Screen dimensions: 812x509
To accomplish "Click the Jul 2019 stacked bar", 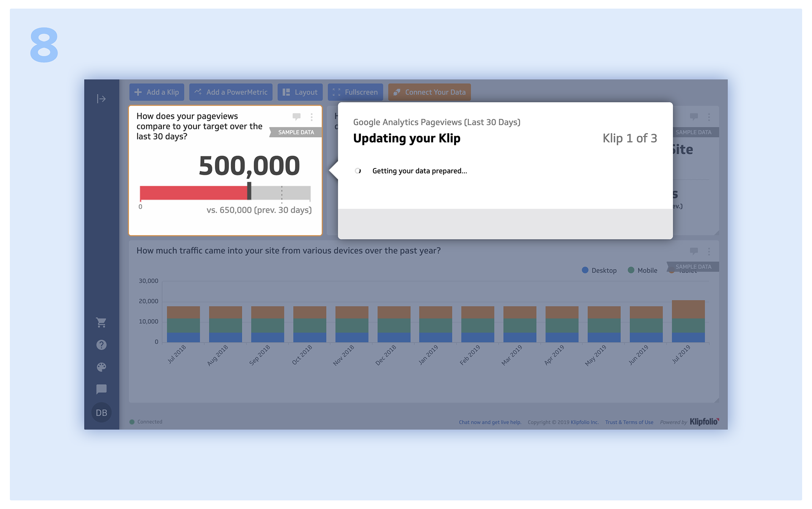I will coord(688,321).
